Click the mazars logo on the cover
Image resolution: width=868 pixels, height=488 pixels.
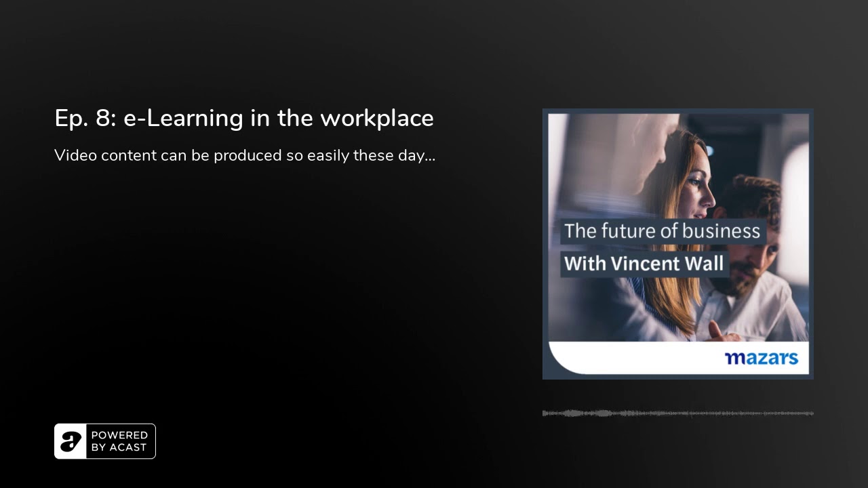762,358
